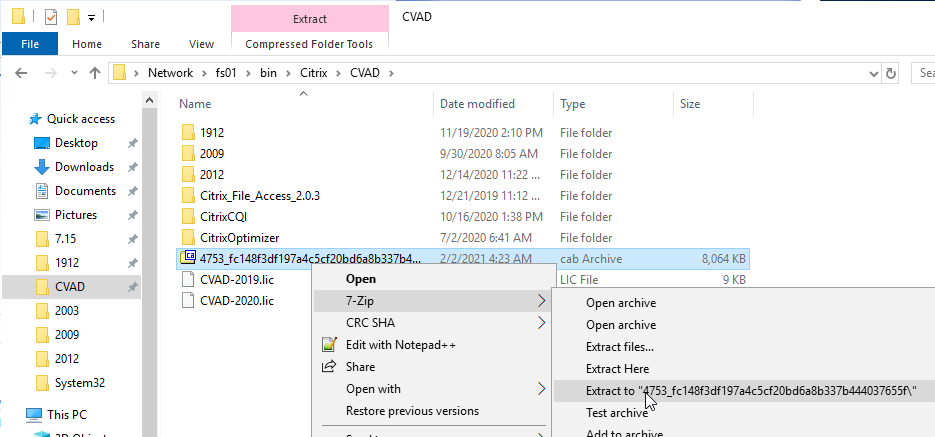Sort by the Date modified column
The height and width of the screenshot is (437, 935).
477,104
